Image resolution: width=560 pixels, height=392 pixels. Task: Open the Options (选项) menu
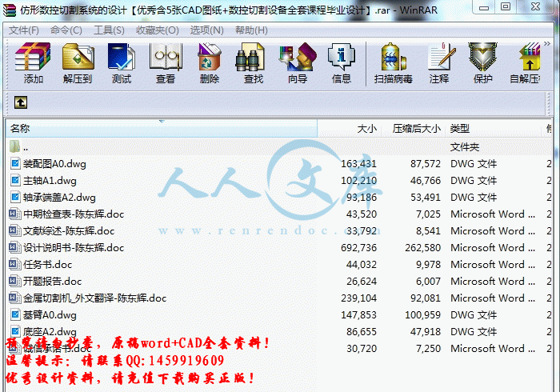(206, 30)
